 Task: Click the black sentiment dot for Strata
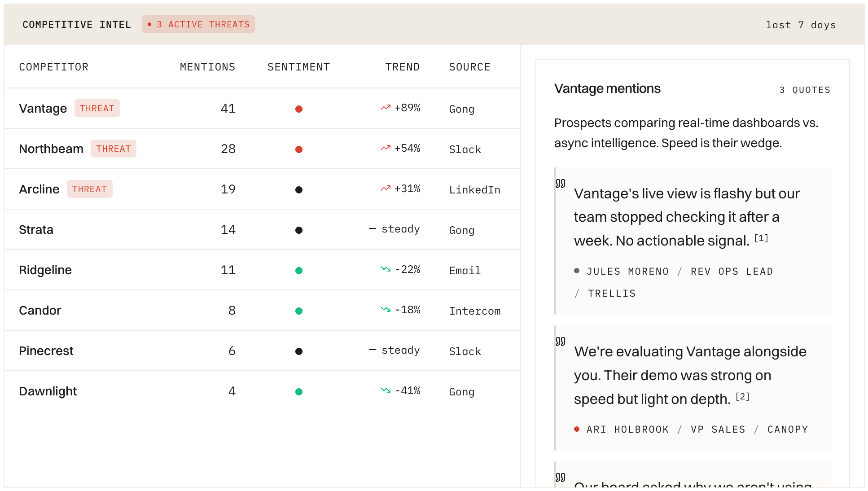point(298,230)
